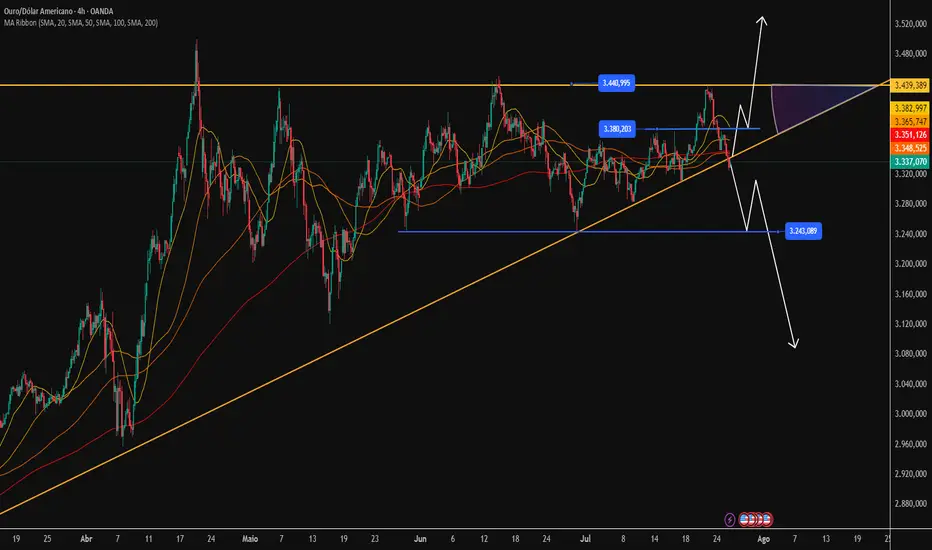Click the 3.160,000 price axis label

(x=911, y=294)
